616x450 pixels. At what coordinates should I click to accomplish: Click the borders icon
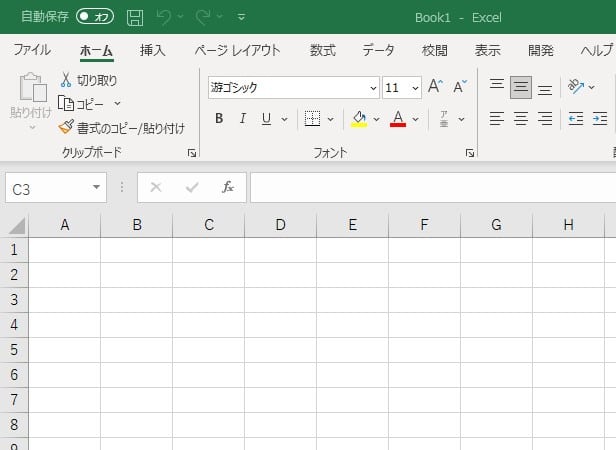pyautogui.click(x=311, y=119)
